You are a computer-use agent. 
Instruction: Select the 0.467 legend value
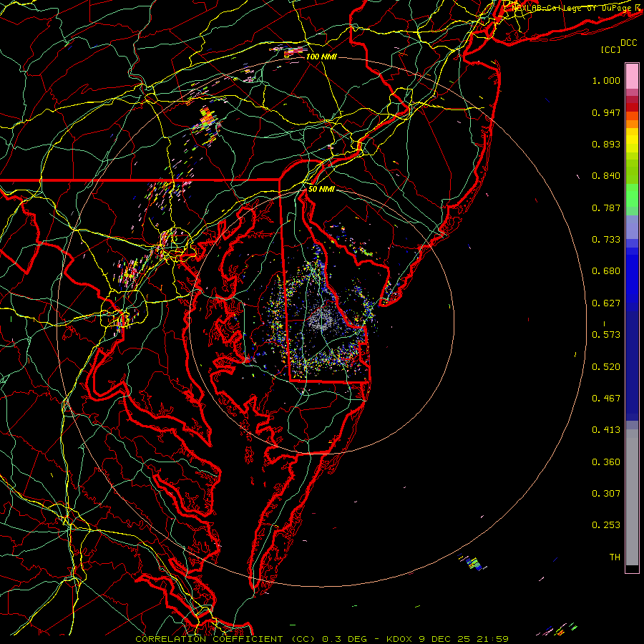606,399
